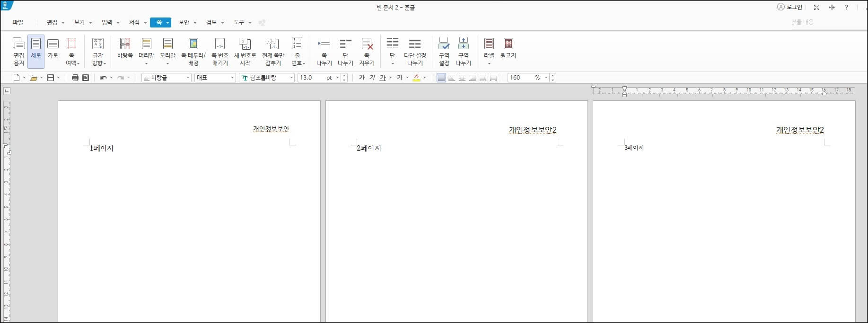Open 구역 설정 section settings

tap(444, 52)
